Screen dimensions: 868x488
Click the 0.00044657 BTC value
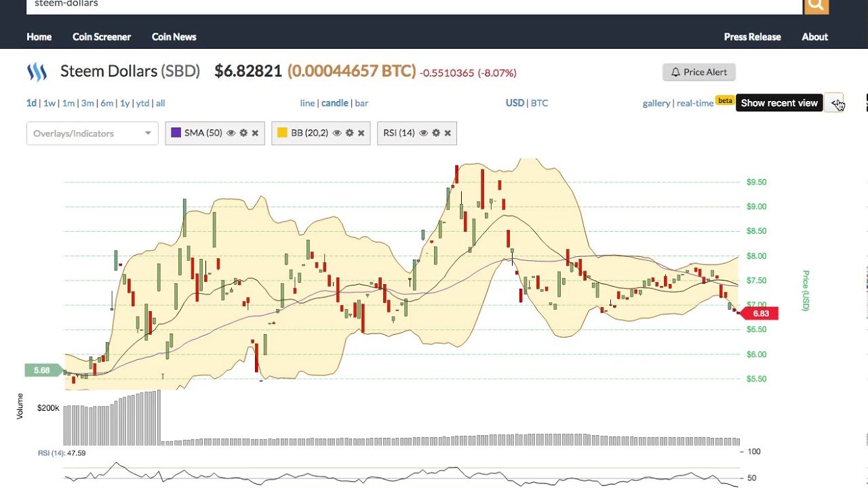[x=351, y=71]
